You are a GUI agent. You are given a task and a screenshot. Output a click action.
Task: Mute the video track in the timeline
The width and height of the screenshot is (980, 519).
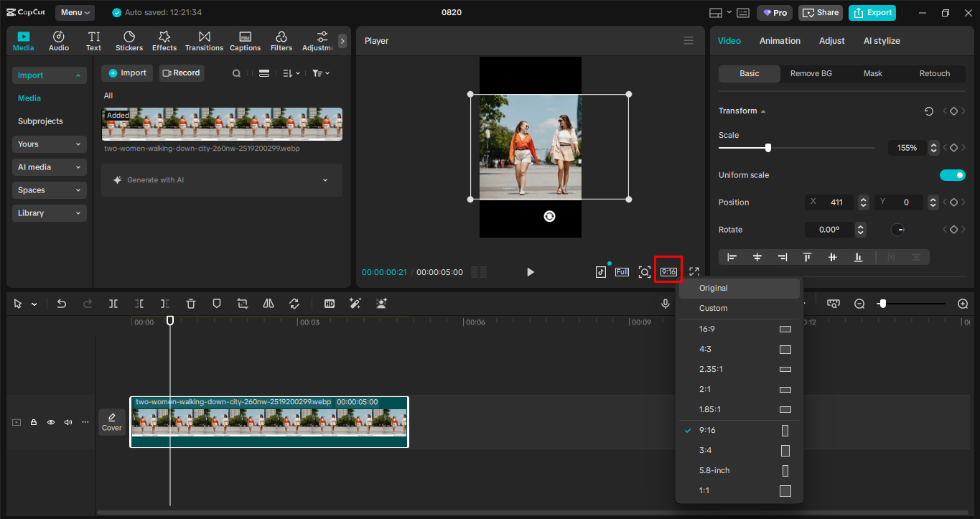(67, 422)
